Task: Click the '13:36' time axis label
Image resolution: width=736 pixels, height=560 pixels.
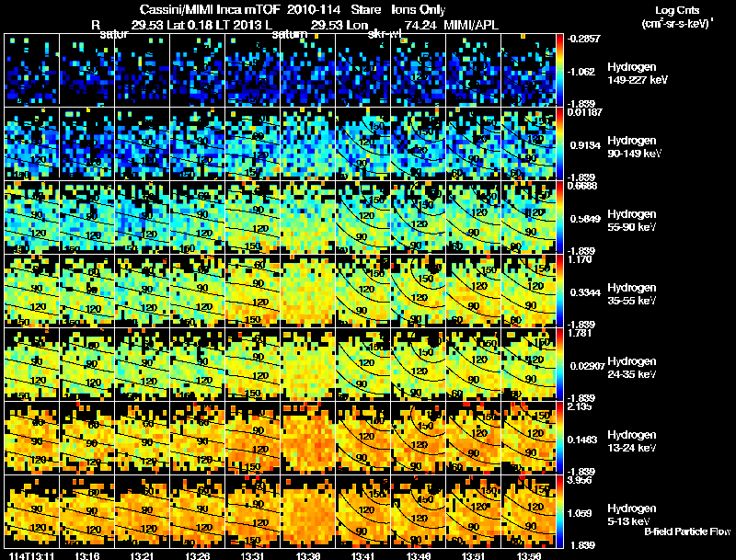Action: pos(308,555)
